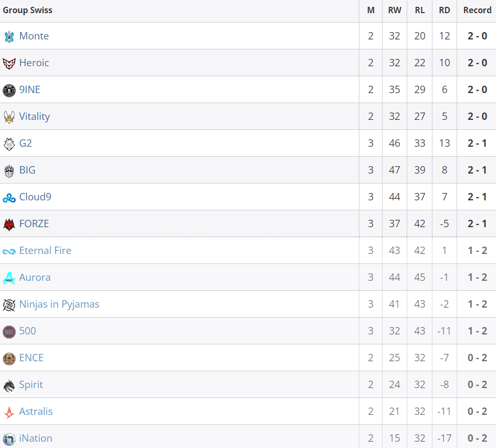
Task: Click the Vitality bee logo icon
Action: pyautogui.click(x=9, y=117)
